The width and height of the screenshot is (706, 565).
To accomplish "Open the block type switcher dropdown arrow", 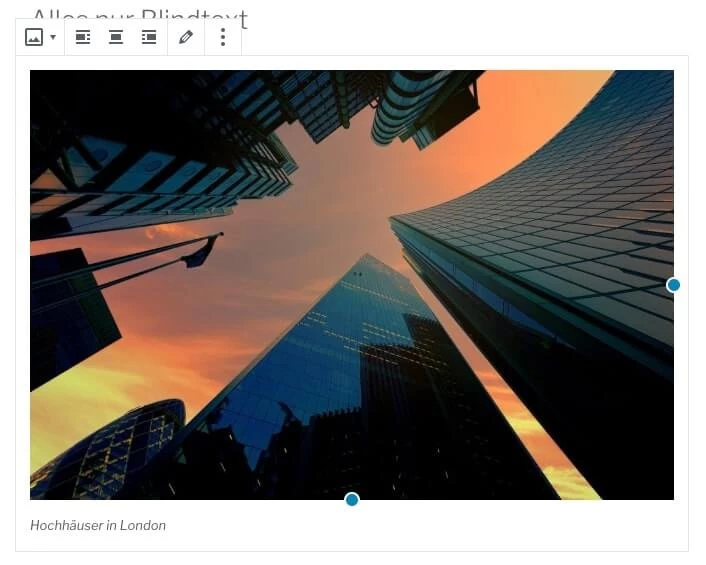I will [52, 37].
